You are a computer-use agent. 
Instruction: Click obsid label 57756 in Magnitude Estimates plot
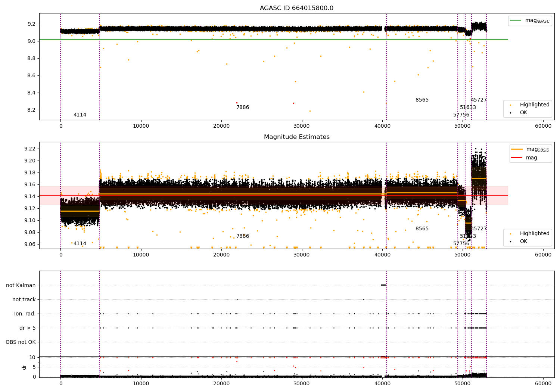click(x=461, y=243)
